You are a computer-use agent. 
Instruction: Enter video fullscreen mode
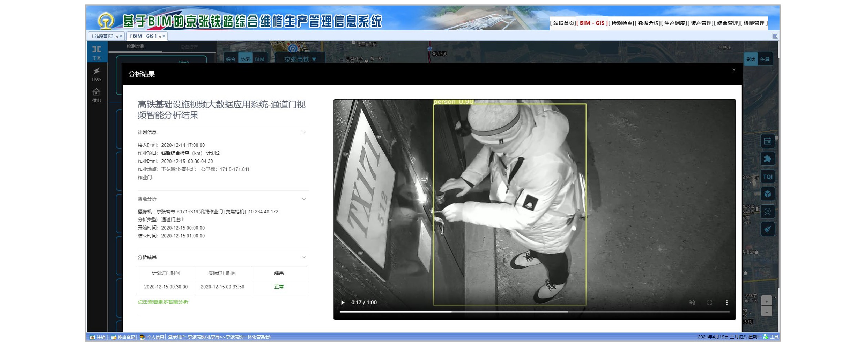710,303
